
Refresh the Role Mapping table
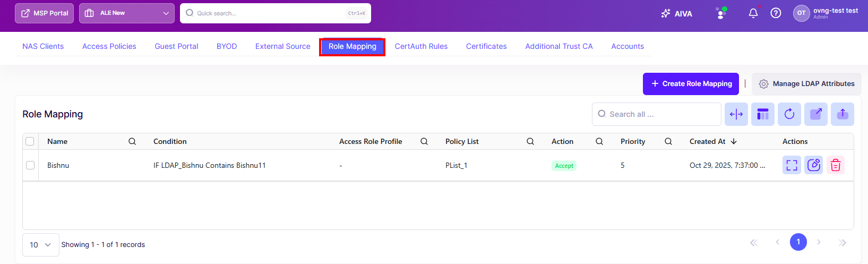coord(789,114)
